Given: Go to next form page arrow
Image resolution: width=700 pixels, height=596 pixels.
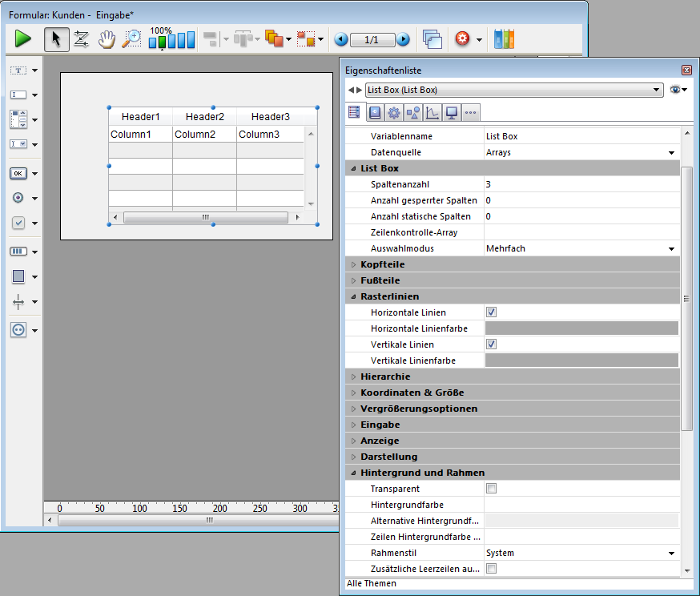Looking at the screenshot, I should coord(403,38).
